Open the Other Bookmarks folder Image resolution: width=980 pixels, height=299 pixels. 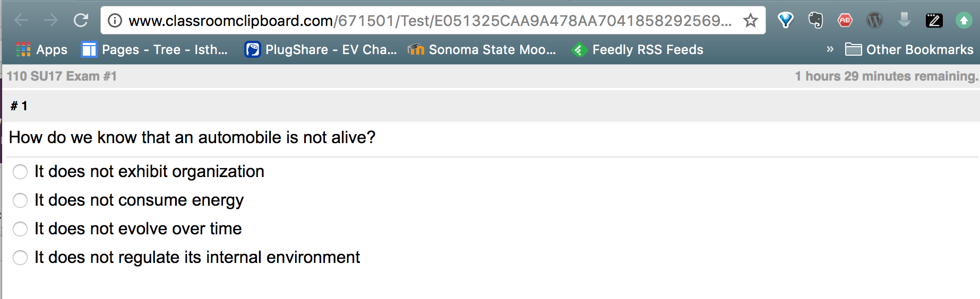(x=909, y=49)
